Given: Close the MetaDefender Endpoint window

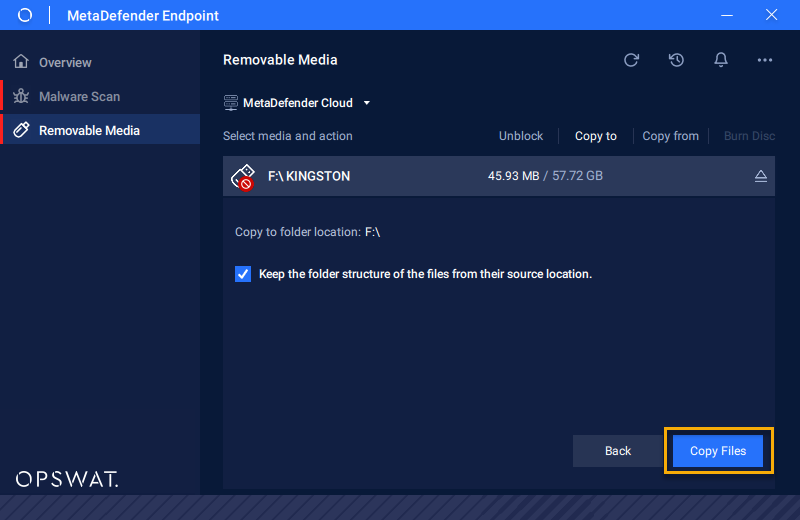Looking at the screenshot, I should pyautogui.click(x=771, y=15).
